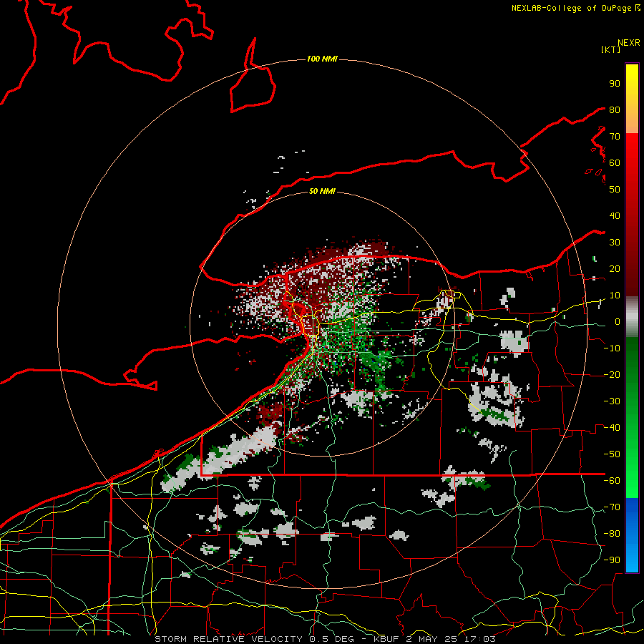644x644 pixels.
Task: Click the -30 knot scale label
Action: click(612, 401)
